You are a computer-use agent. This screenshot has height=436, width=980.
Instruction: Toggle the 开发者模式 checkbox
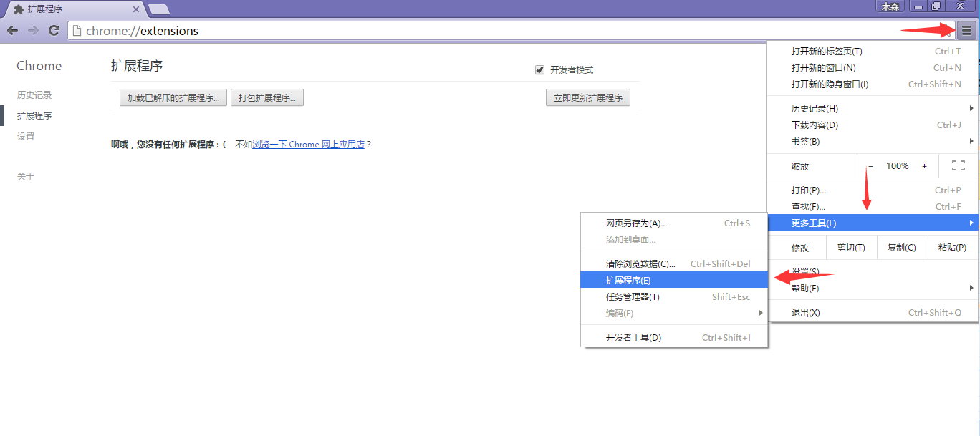point(540,69)
